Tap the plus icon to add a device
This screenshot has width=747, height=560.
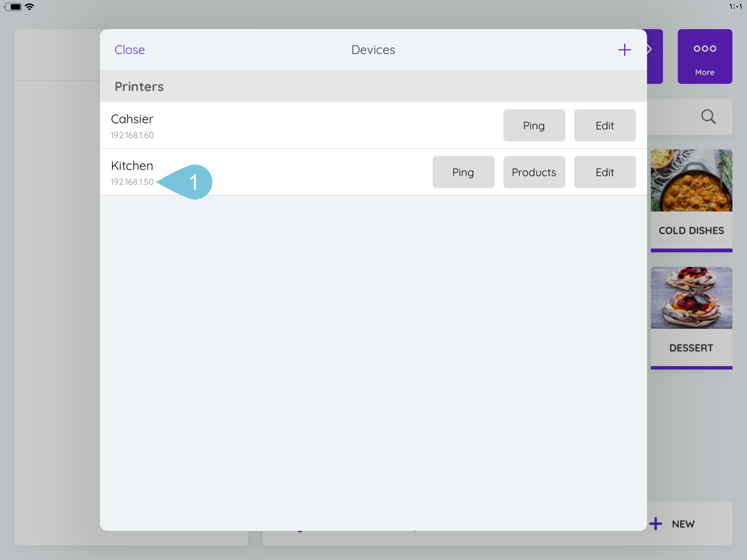[624, 50]
